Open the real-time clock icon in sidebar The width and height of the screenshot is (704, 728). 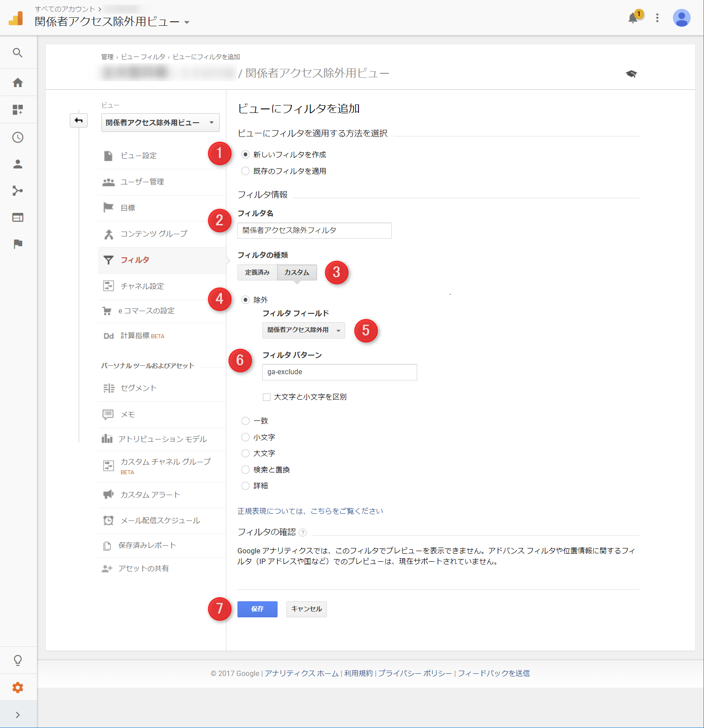[x=18, y=137]
